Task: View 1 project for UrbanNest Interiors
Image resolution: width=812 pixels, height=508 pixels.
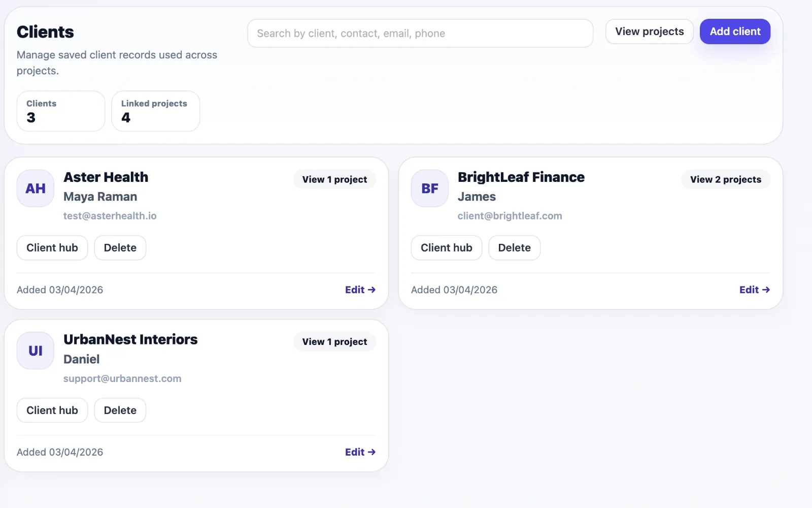Action: pyautogui.click(x=334, y=342)
